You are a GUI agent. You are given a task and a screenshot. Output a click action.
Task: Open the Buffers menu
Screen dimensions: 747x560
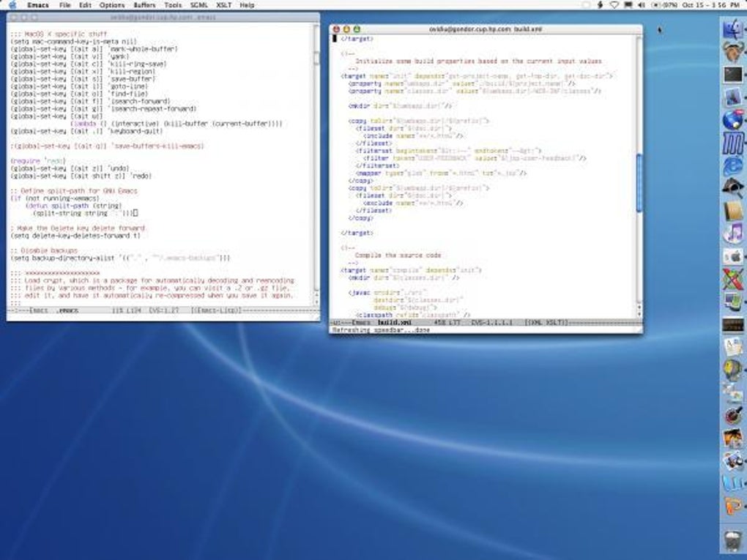tap(144, 5)
